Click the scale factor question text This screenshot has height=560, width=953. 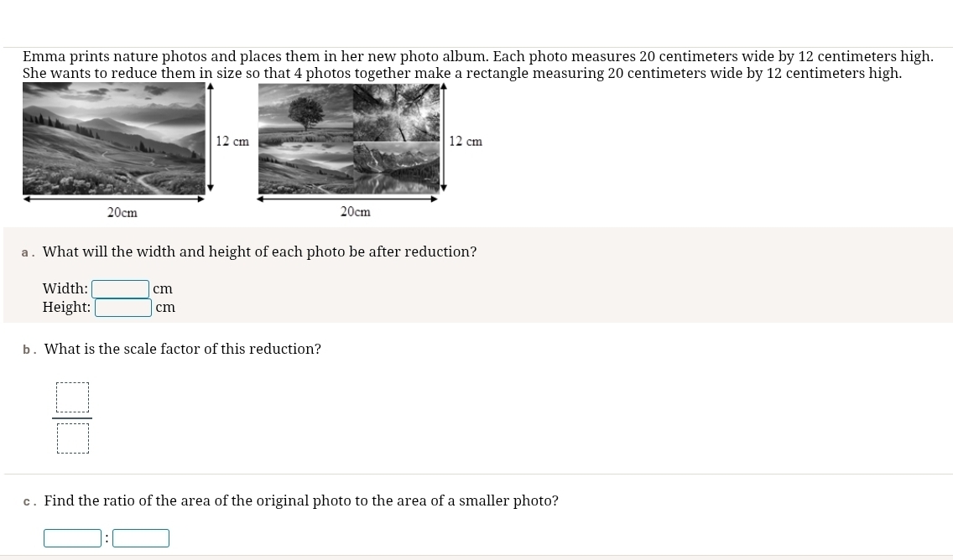183,349
